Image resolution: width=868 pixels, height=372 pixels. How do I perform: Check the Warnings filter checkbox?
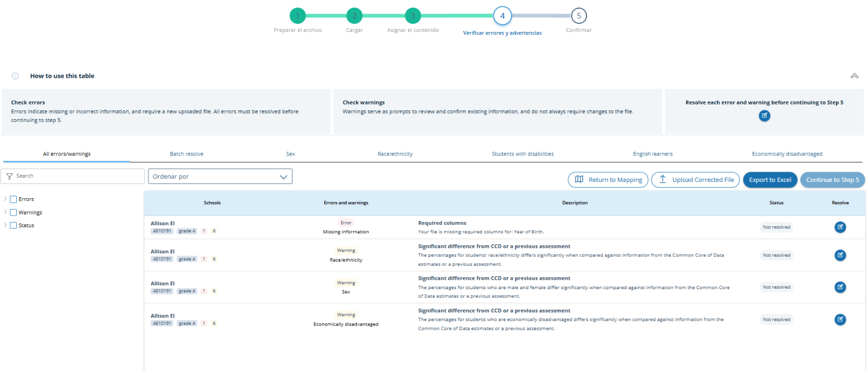click(14, 212)
